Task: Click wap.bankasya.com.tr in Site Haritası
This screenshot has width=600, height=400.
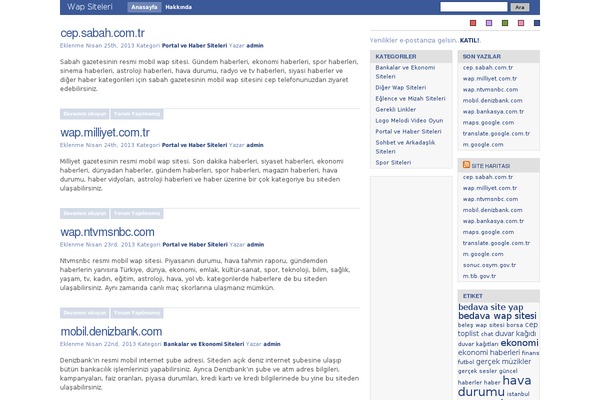Action: 493,221
